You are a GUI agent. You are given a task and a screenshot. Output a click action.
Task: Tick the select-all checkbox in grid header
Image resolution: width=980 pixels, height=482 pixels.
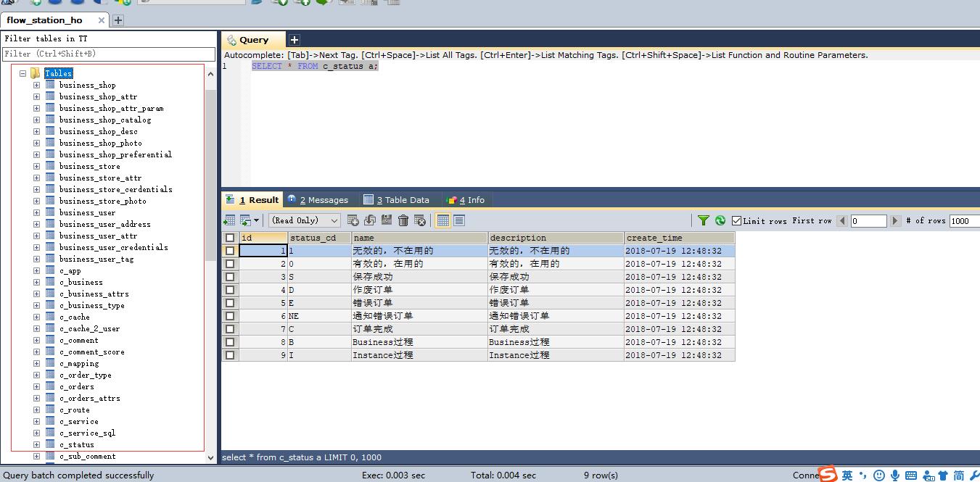pos(230,238)
